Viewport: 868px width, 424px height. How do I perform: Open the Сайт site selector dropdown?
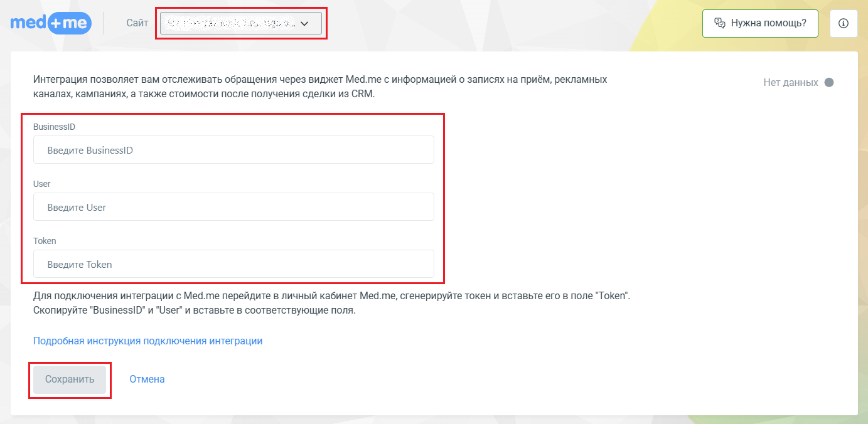coord(240,23)
